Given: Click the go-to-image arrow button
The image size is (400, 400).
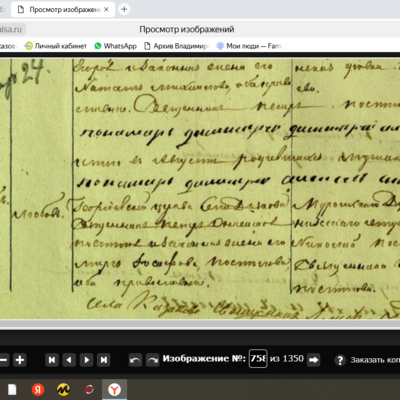Looking at the screenshot, I should 314,360.
